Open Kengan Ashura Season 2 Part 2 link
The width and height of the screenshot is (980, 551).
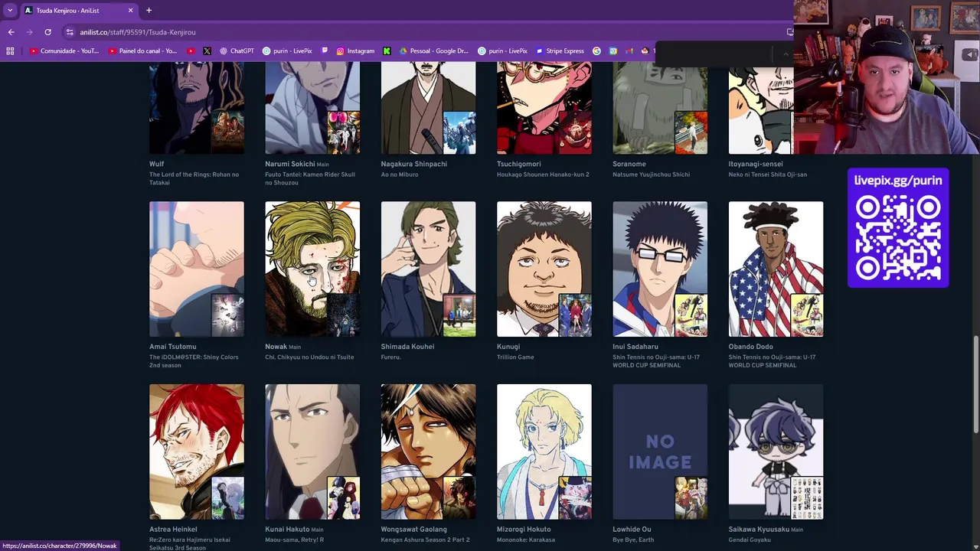pos(425,540)
